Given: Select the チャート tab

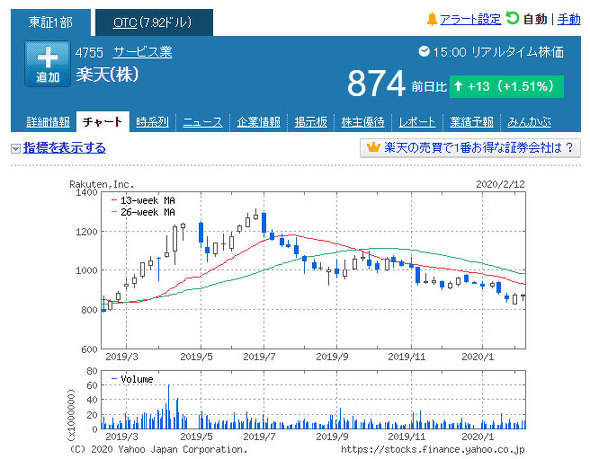Looking at the screenshot, I should point(103,122).
